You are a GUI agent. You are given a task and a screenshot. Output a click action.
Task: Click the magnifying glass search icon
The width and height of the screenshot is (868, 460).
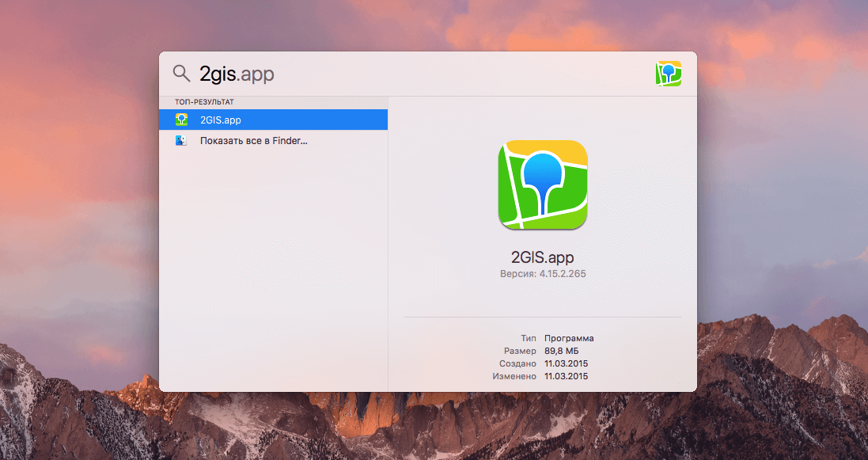tap(181, 74)
